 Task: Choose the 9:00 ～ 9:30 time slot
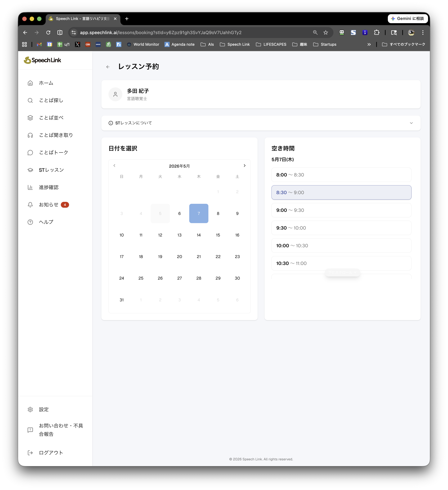(x=341, y=210)
